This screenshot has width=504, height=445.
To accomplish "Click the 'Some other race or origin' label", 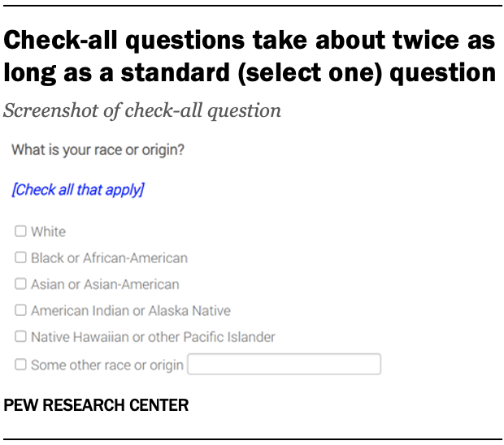I will tap(107, 365).
